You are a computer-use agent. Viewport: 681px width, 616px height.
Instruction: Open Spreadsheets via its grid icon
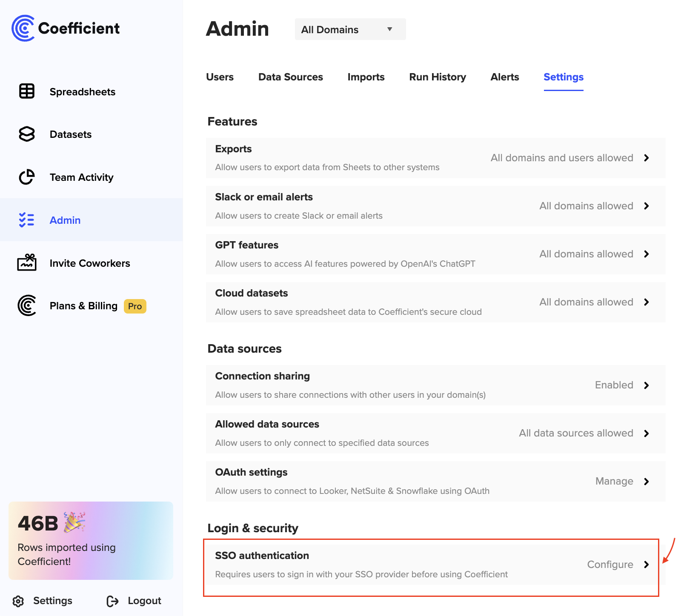click(x=27, y=91)
